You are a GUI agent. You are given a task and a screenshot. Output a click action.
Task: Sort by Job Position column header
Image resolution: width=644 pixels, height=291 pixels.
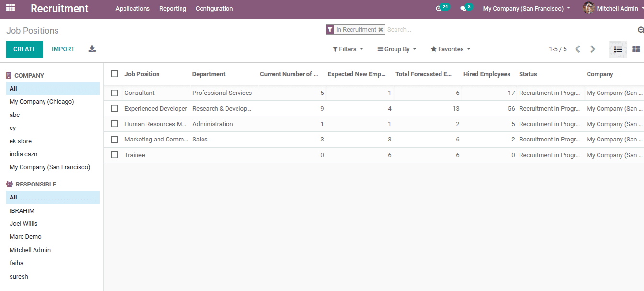point(142,74)
